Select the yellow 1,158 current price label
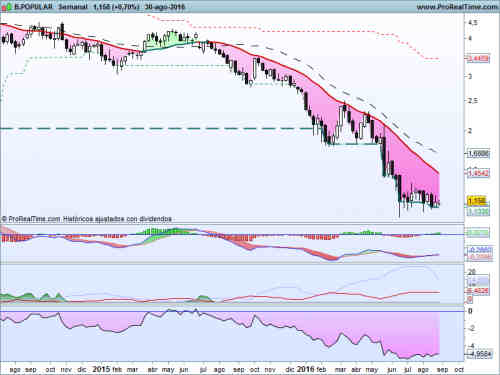500x375 pixels. 477,201
